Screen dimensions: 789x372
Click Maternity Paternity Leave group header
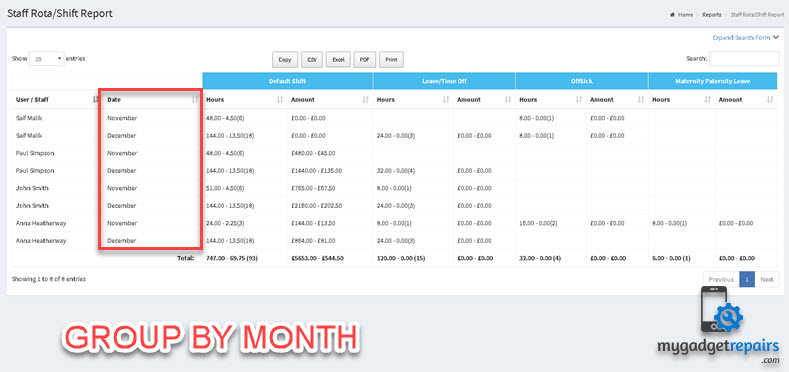tap(713, 81)
